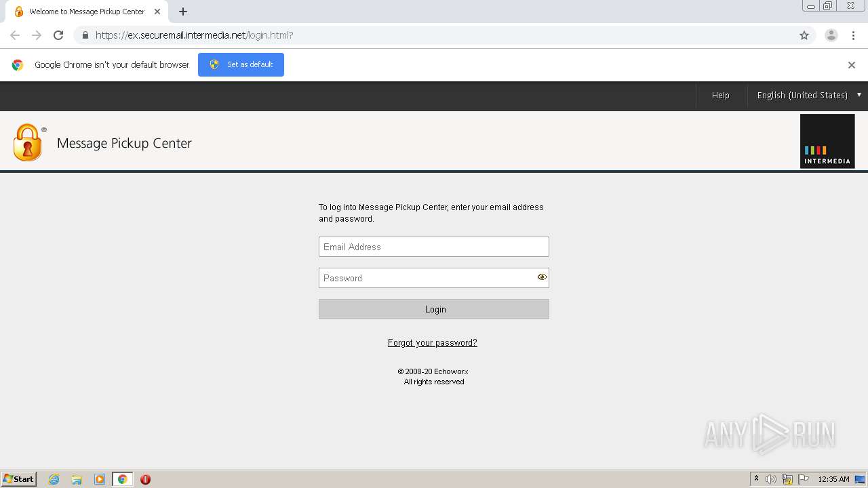Viewport: 868px width, 488px height.
Task: Click the Message Pickup Center heading text
Action: click(x=124, y=143)
